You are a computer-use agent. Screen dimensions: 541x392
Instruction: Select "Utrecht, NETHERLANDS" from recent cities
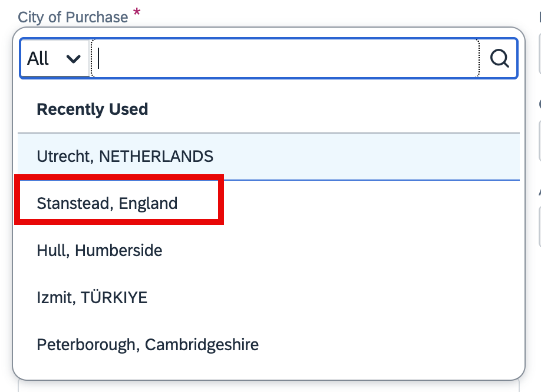click(269, 157)
